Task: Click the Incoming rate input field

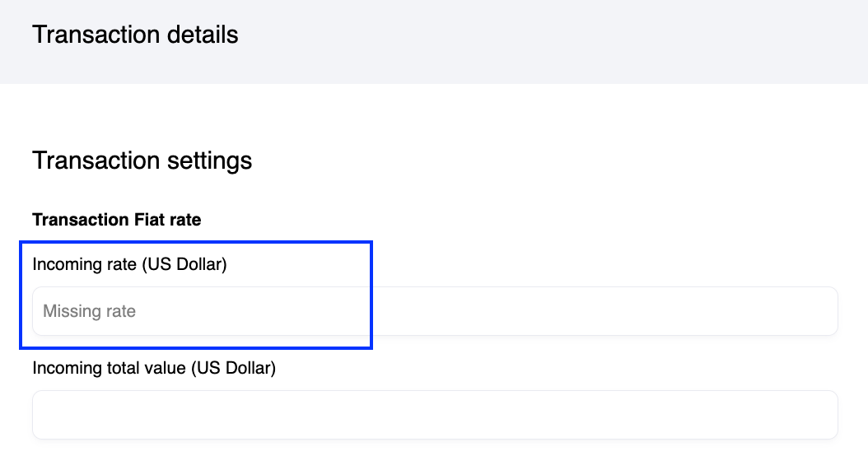Action: pos(435,311)
